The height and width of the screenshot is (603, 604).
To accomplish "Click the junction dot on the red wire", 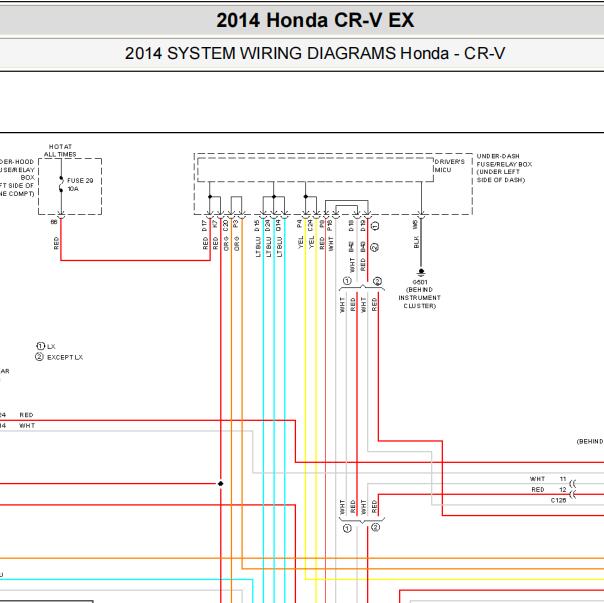I will pyautogui.click(x=221, y=484).
